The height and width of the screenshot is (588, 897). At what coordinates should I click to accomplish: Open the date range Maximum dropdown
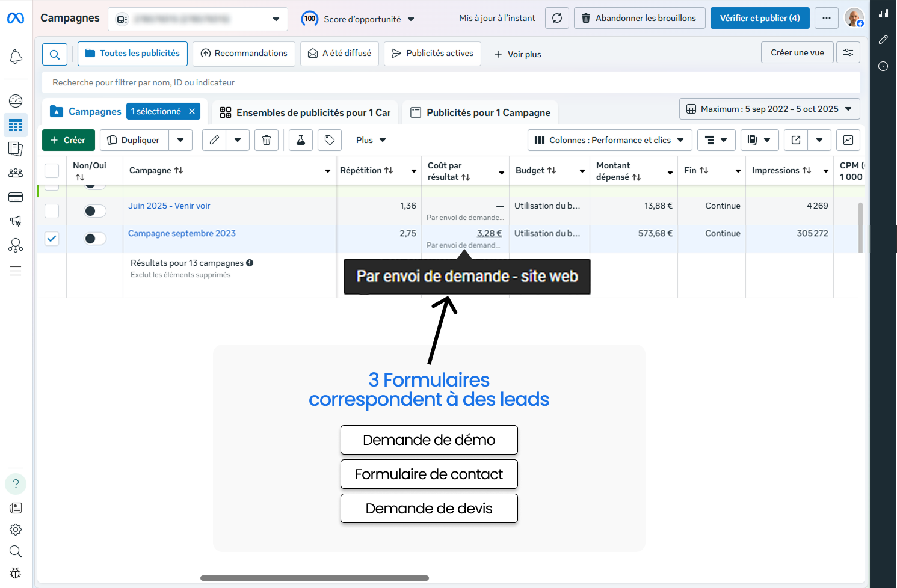[769, 109]
